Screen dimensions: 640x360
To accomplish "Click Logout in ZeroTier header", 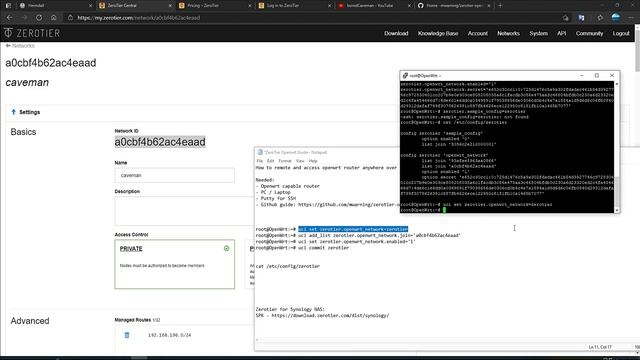I will 621,33.
